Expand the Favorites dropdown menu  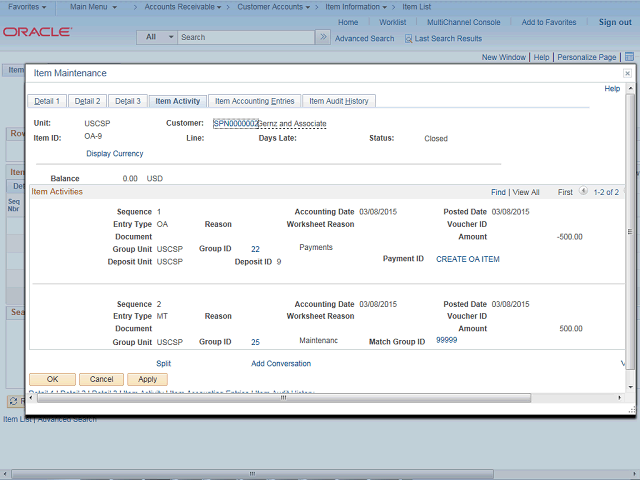click(x=27, y=7)
